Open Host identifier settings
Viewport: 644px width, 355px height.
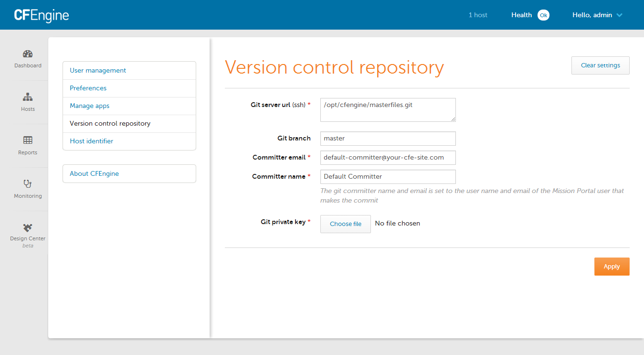pyautogui.click(x=129, y=141)
